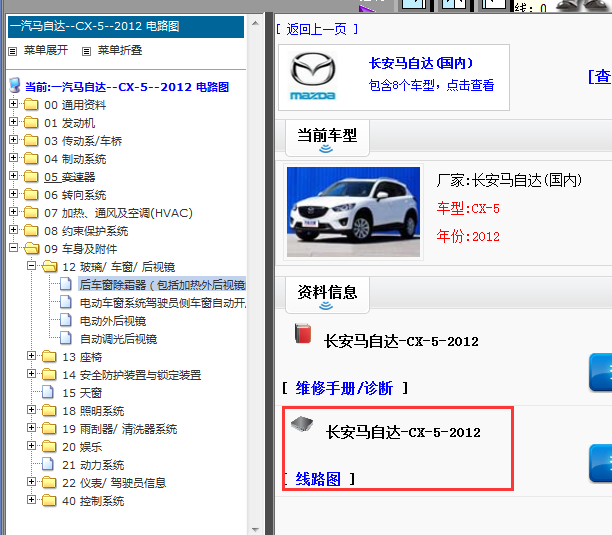Image resolution: width=612 pixels, height=535 pixels.
Task: Click the 40 控制系统 folder icon
Action: click(x=49, y=500)
